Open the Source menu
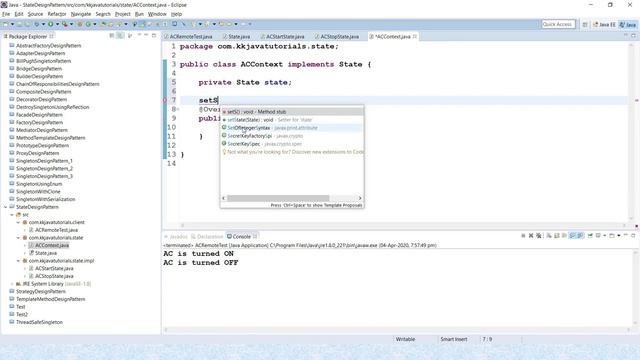The height and width of the screenshot is (360, 640). coord(35,14)
